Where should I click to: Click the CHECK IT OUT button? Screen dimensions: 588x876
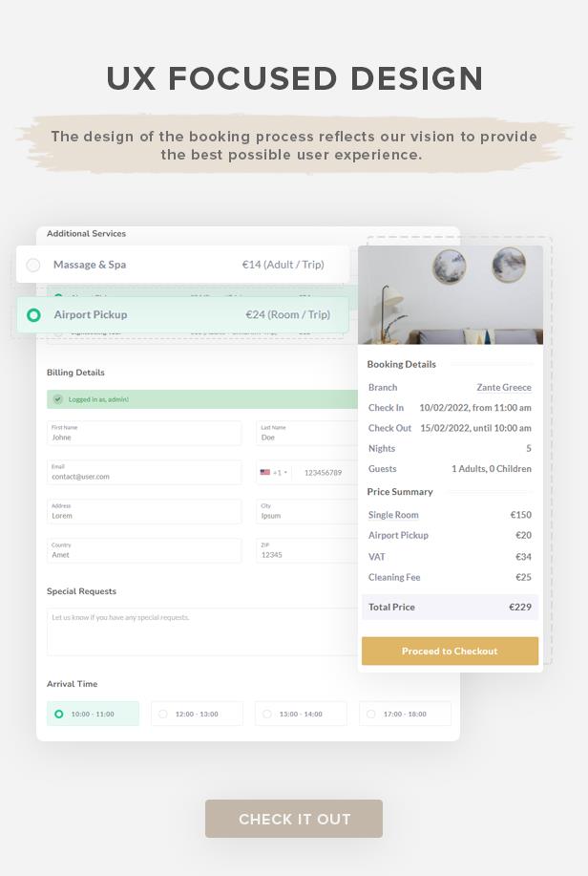point(294,819)
